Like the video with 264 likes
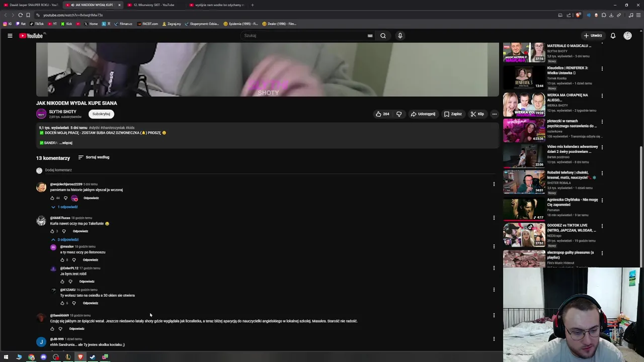The width and height of the screenshot is (644, 362). (x=382, y=114)
